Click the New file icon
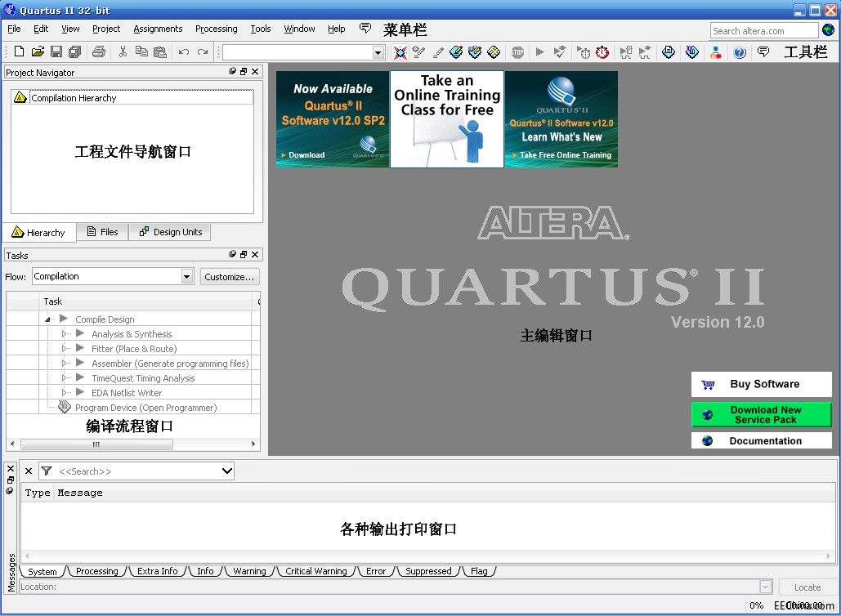 click(19, 52)
